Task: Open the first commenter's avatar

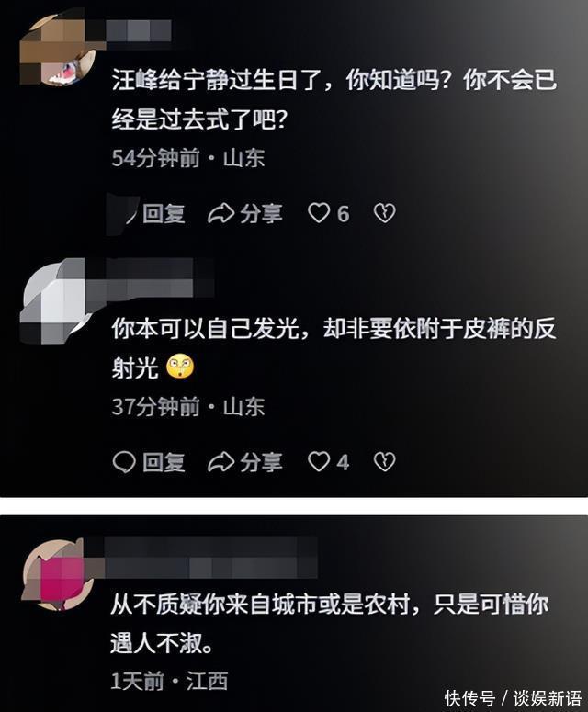Action: (x=58, y=51)
